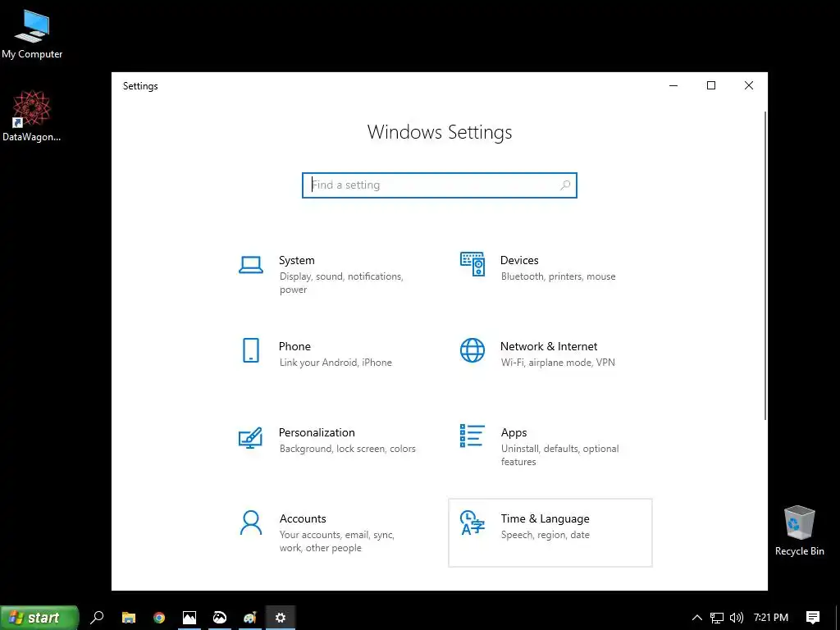Click the Apps heading text
The width and height of the screenshot is (840, 630).
tap(514, 433)
